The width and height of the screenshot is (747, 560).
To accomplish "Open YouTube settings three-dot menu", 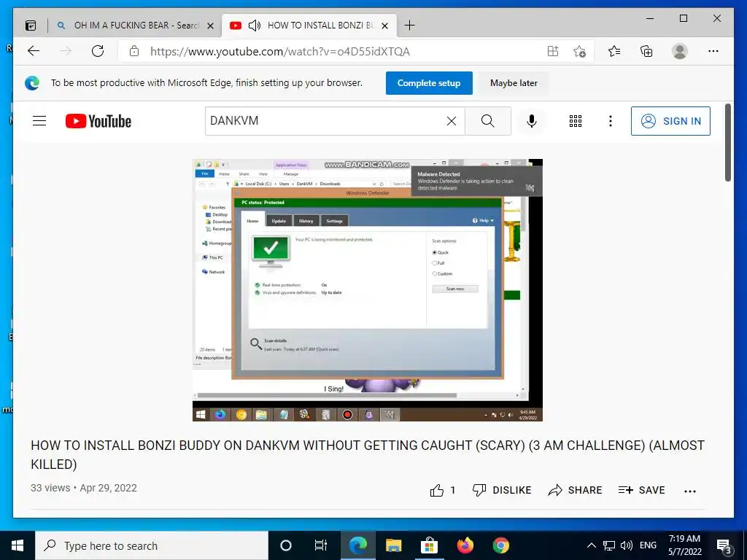I will pos(611,121).
